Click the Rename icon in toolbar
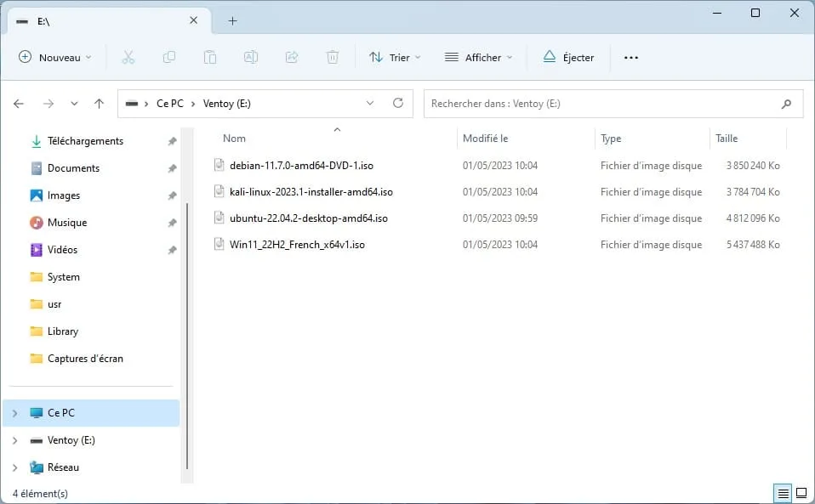Image resolution: width=815 pixels, height=504 pixels. 250,58
